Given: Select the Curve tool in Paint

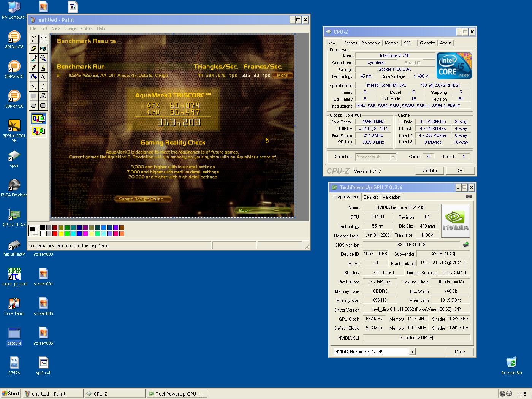Looking at the screenshot, I should [43, 87].
